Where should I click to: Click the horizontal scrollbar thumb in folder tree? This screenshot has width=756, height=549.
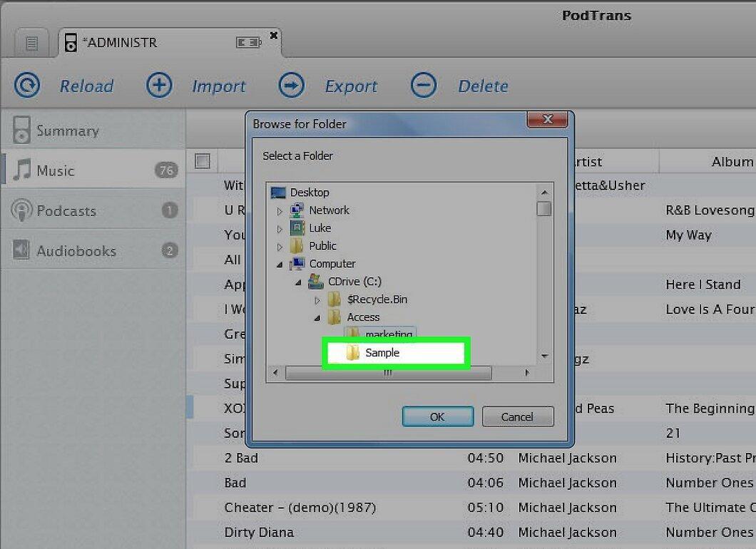388,373
